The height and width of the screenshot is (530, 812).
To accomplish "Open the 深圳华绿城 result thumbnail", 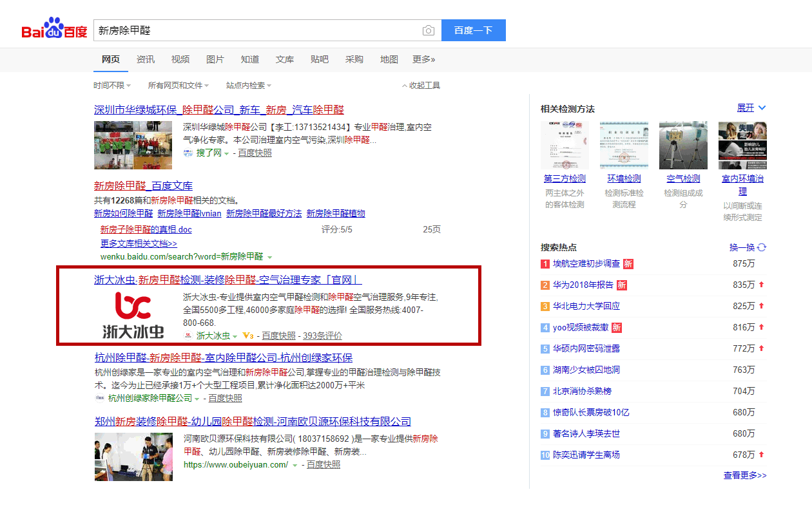I will [133, 146].
